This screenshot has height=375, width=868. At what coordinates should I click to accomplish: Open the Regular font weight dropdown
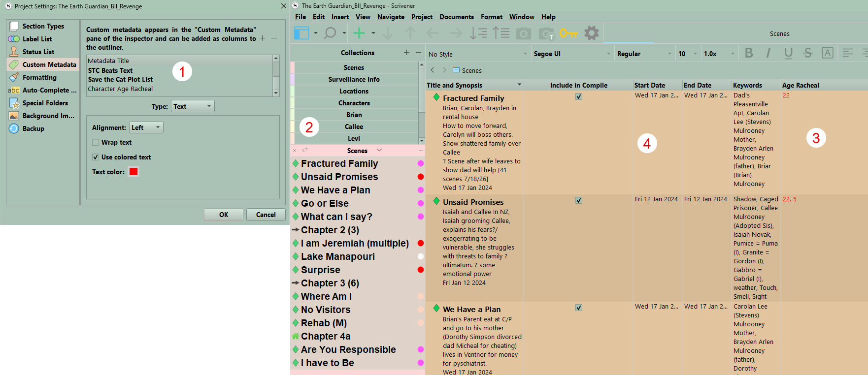pyautogui.click(x=644, y=54)
